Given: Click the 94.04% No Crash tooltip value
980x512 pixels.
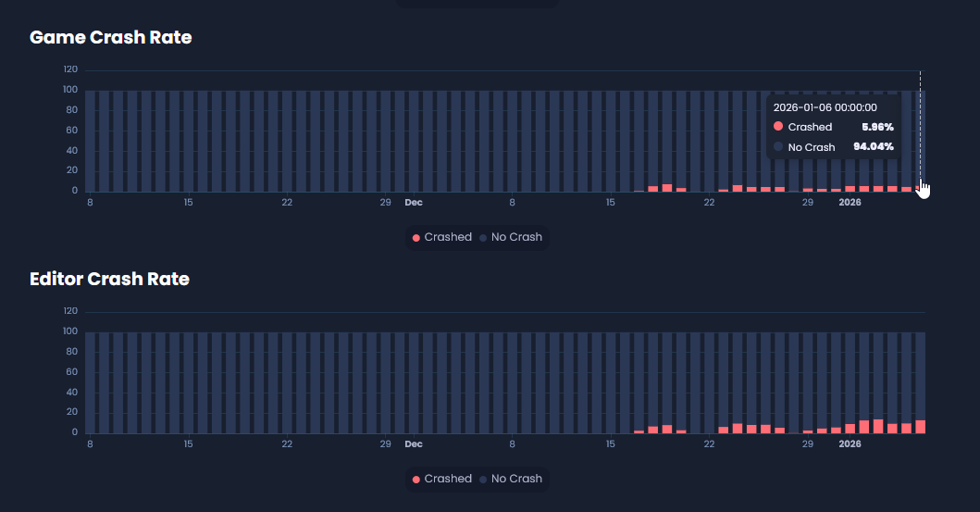Looking at the screenshot, I should point(873,147).
